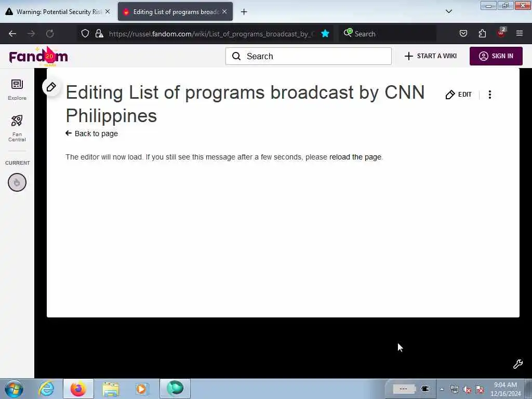The width and height of the screenshot is (532, 399).
Task: Click the EDIT button beside the title
Action: 458,95
